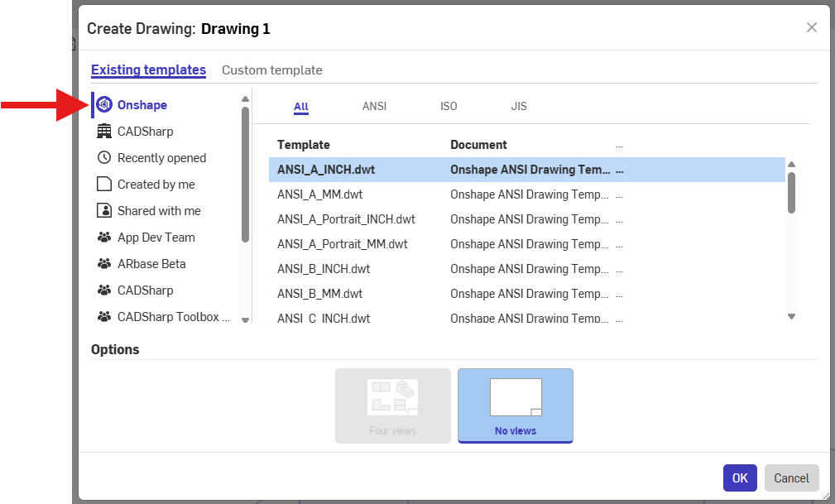
Task: Click the template list scrollbar thumb
Action: (791, 192)
